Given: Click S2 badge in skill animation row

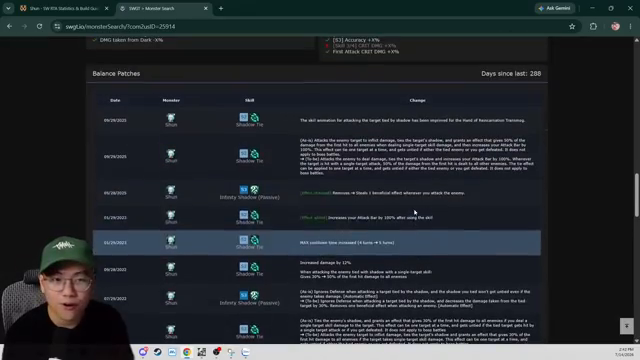Looking at the screenshot, I should tap(244, 117).
